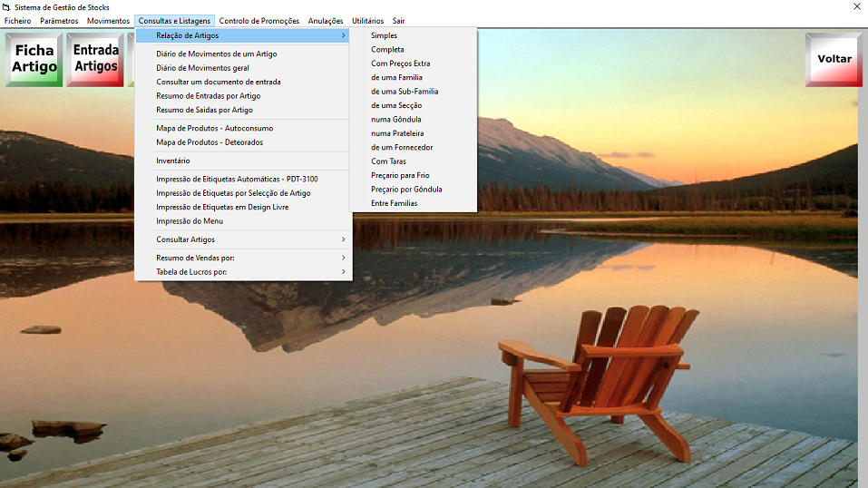
Task: Click Mapa de Produtos - Autoconsumo
Action: click(214, 128)
